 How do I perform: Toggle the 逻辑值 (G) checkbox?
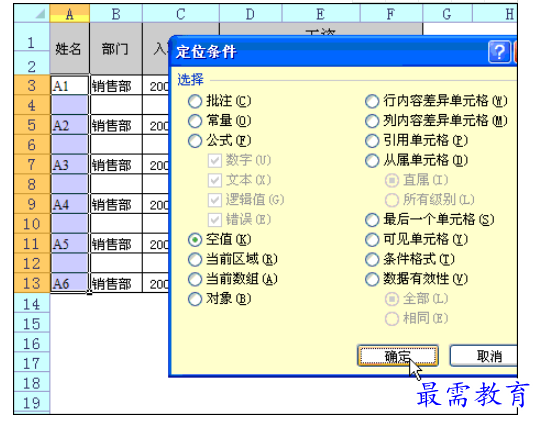tap(215, 200)
